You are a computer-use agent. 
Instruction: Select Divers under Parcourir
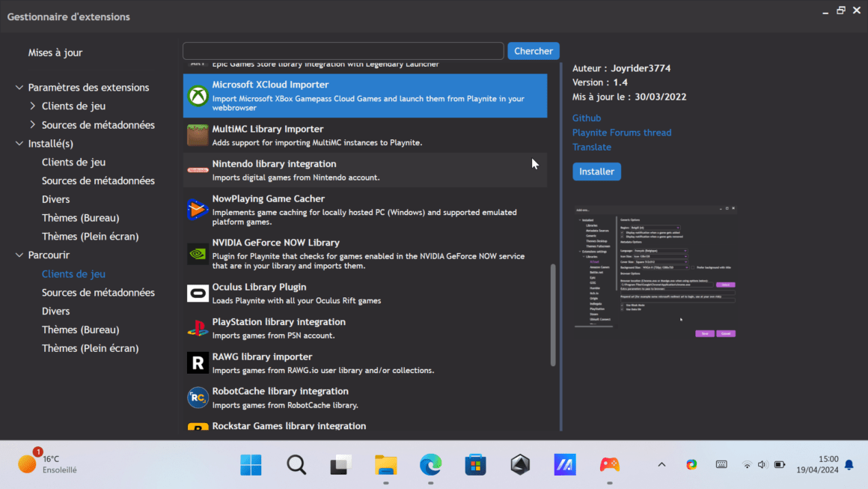pos(56,312)
